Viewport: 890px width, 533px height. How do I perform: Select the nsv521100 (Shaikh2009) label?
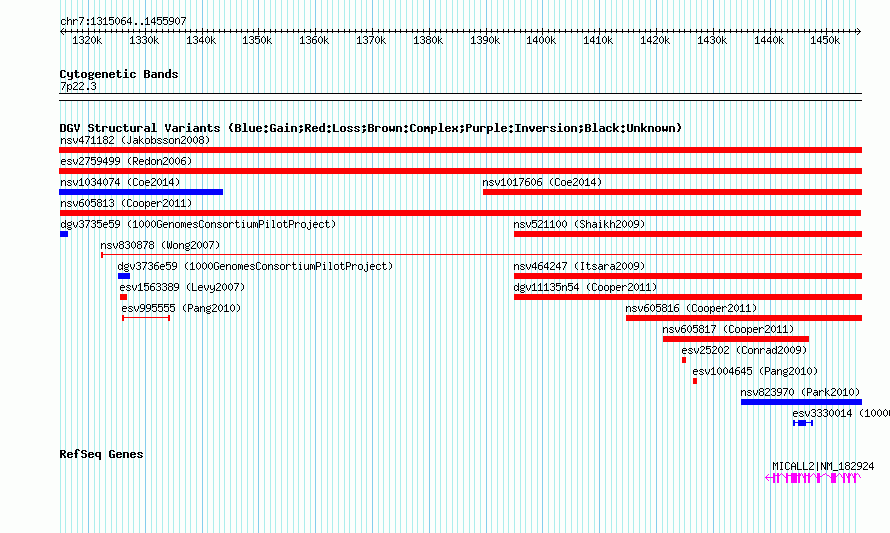pos(579,224)
